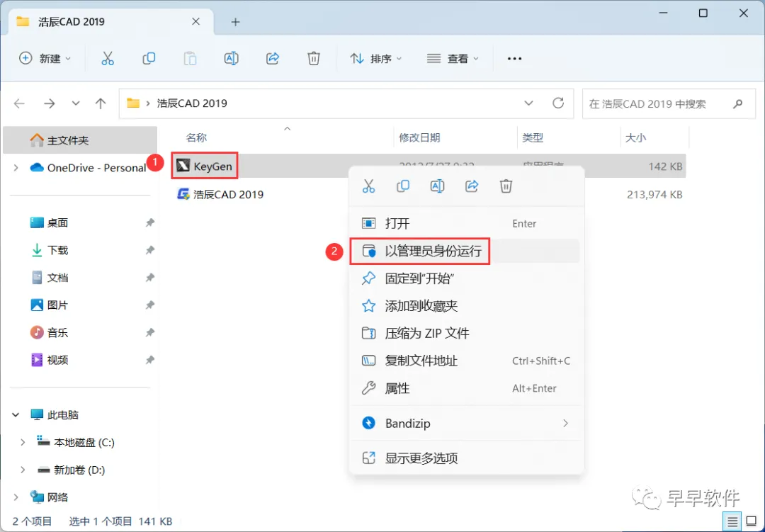Click the Rename icon in the context menu
This screenshot has width=765, height=532.
[437, 186]
